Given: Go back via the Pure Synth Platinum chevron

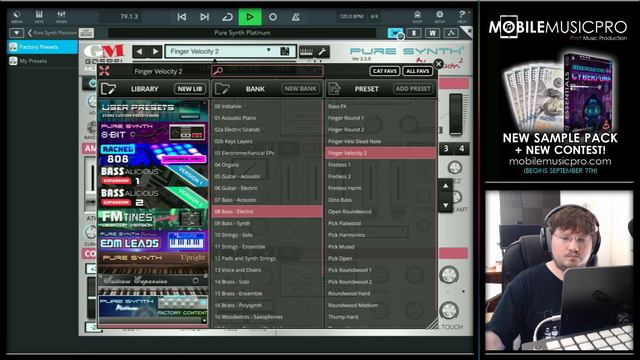Looking at the screenshot, I should (x=51, y=33).
